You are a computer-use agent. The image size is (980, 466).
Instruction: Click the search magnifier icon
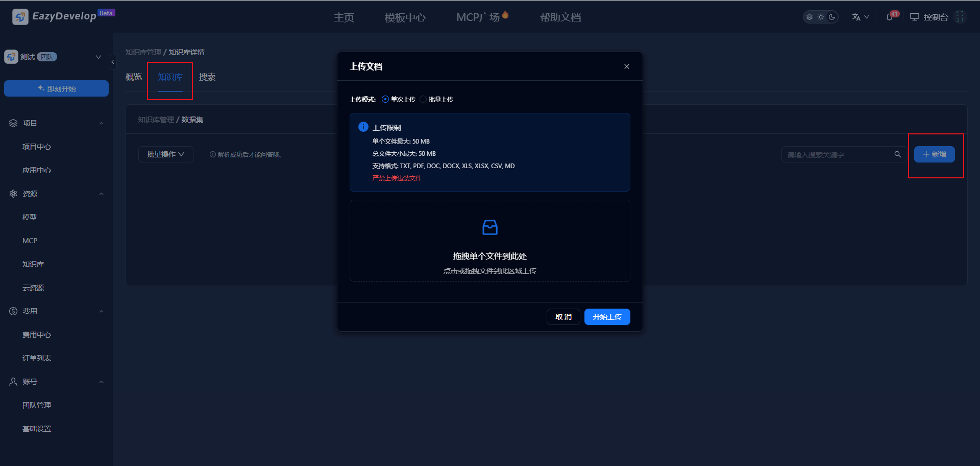pos(897,154)
